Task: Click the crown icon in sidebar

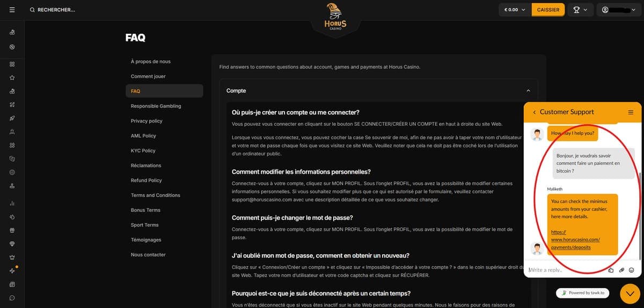Action: [12, 257]
